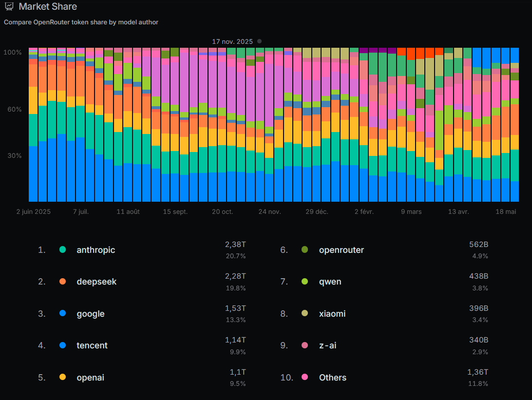
Task: Open the openai author link
Action: [x=90, y=378]
